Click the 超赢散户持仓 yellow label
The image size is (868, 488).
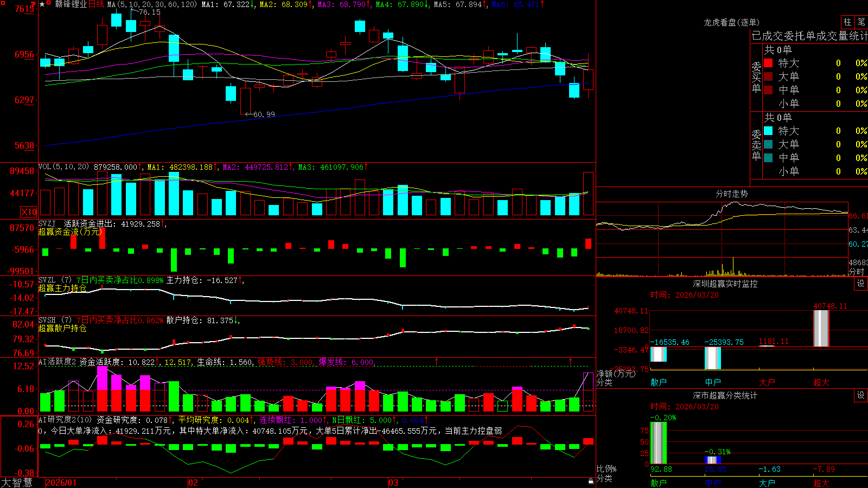point(62,328)
